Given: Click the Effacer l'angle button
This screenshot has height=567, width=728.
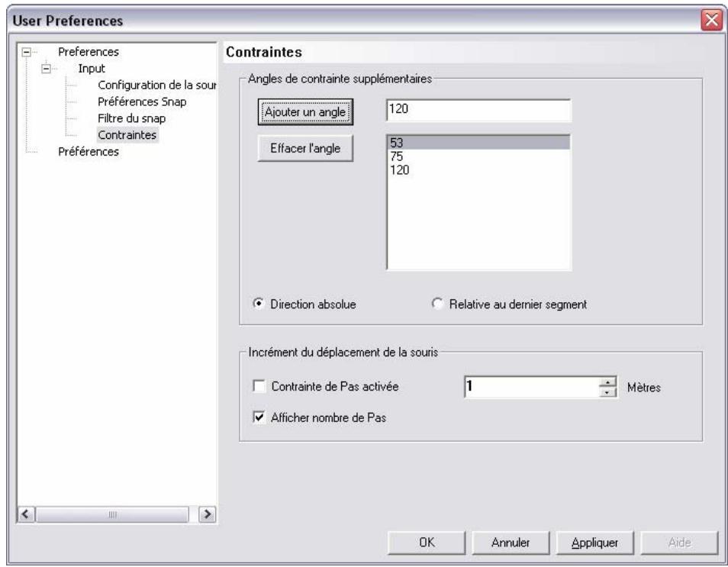Looking at the screenshot, I should click(x=305, y=148).
